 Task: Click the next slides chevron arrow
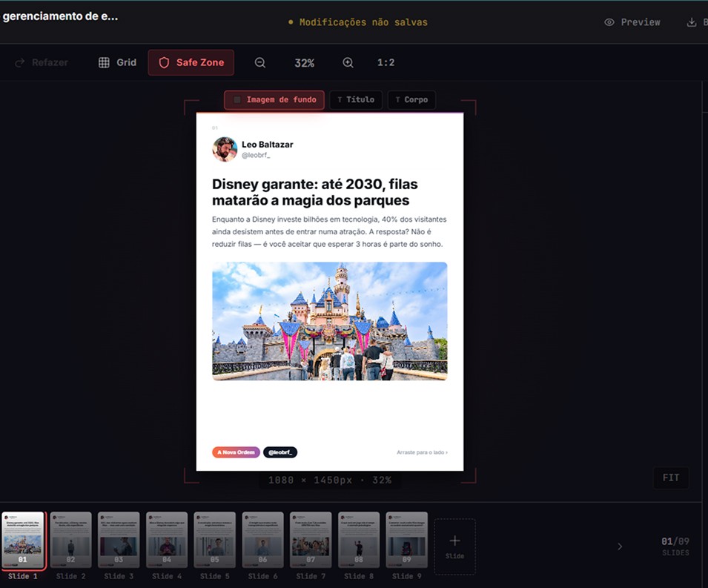point(620,546)
